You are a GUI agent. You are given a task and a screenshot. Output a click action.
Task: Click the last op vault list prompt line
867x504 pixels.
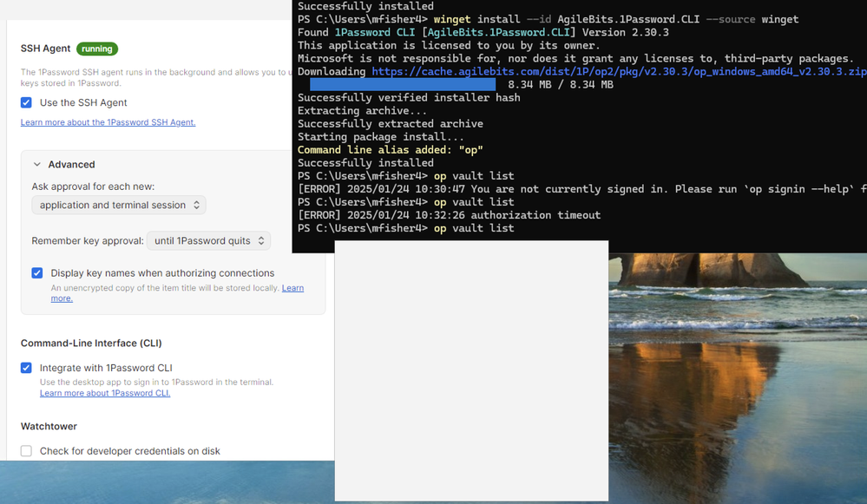click(x=474, y=228)
